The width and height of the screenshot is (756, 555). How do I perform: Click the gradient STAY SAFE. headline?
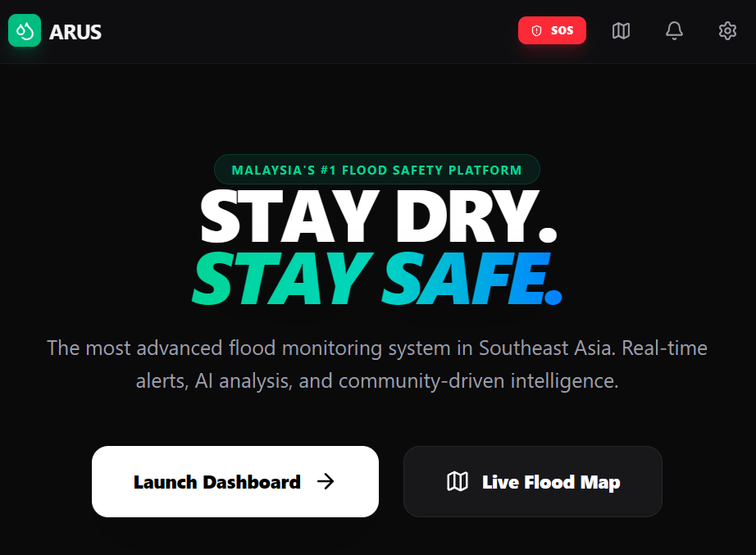(x=377, y=278)
